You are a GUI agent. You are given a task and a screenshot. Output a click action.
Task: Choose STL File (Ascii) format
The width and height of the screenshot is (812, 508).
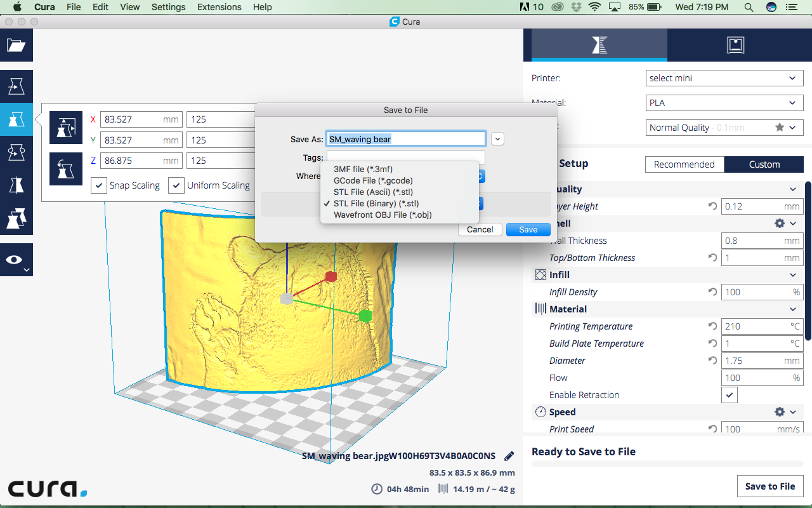tap(400, 192)
